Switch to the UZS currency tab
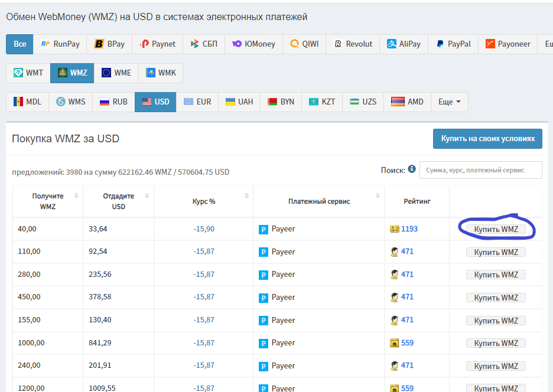553x392 pixels. (x=363, y=102)
